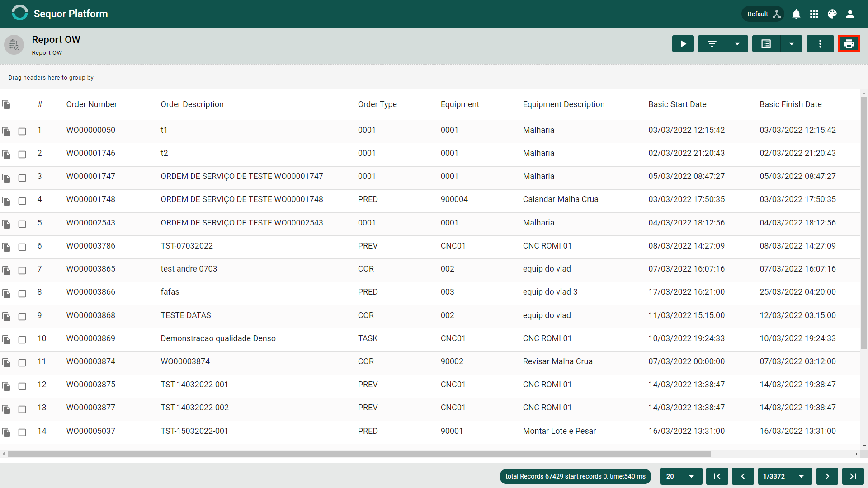Go to the previous page
This screenshot has height=488, width=868.
pyautogui.click(x=743, y=476)
